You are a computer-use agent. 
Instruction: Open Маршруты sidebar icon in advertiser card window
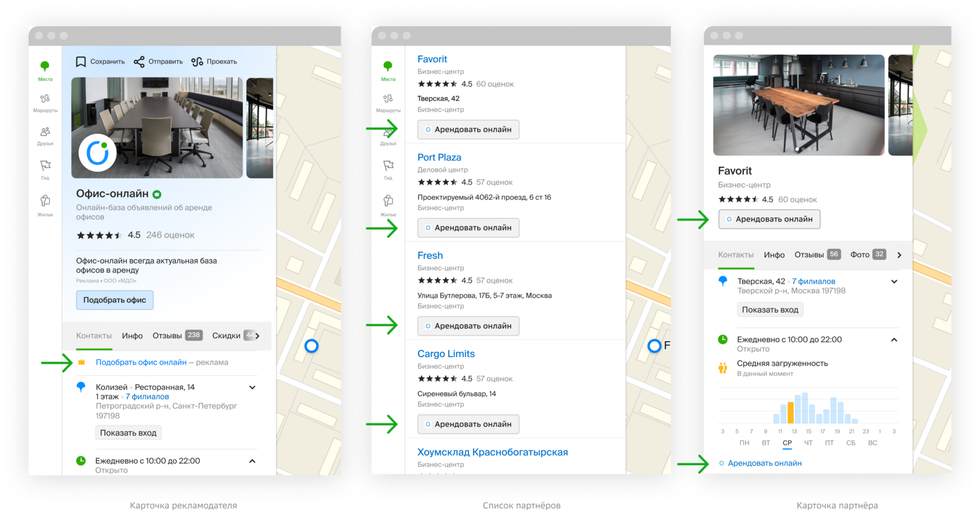(x=45, y=103)
